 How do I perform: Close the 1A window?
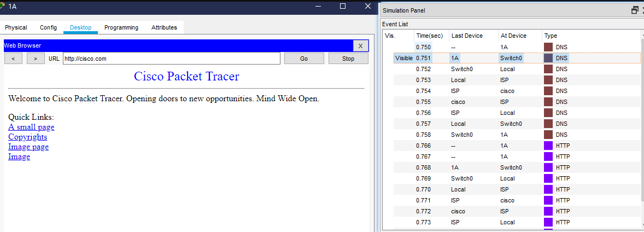[368, 6]
